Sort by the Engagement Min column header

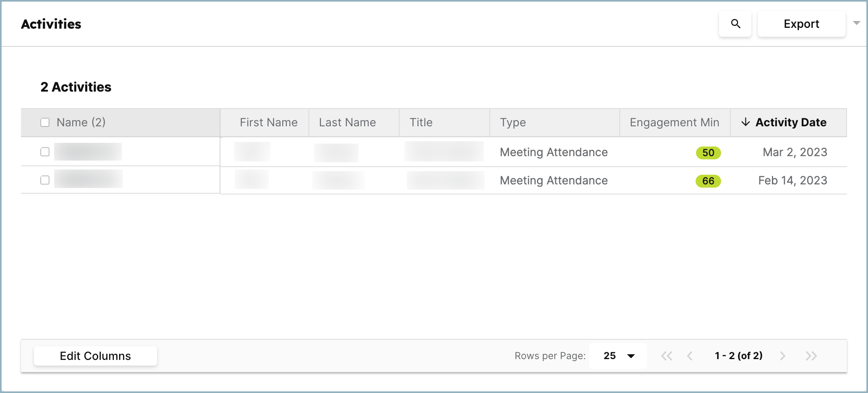[673, 122]
